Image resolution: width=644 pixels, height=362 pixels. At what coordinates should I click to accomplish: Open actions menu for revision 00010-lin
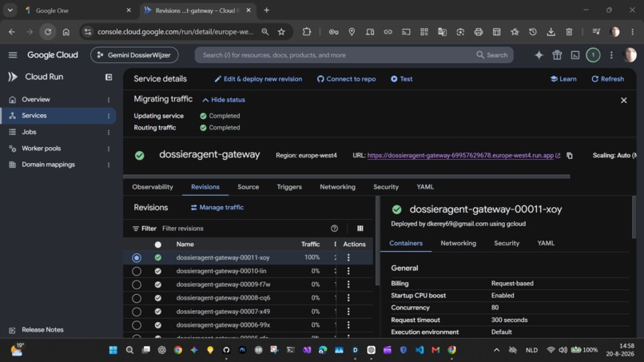click(348, 271)
